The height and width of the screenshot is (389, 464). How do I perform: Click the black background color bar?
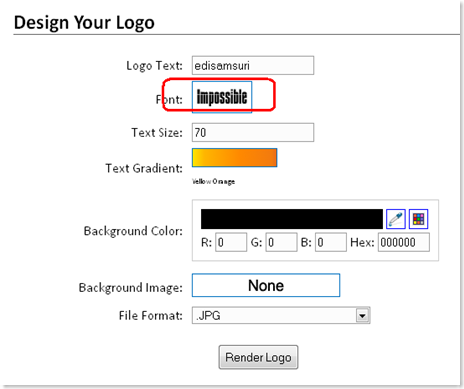coord(292,219)
